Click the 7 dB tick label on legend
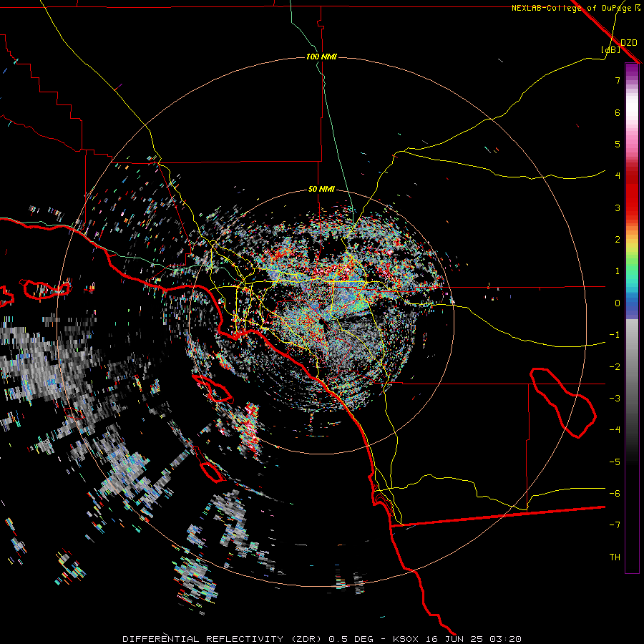Image resolution: width=644 pixels, height=644 pixels. [x=618, y=80]
